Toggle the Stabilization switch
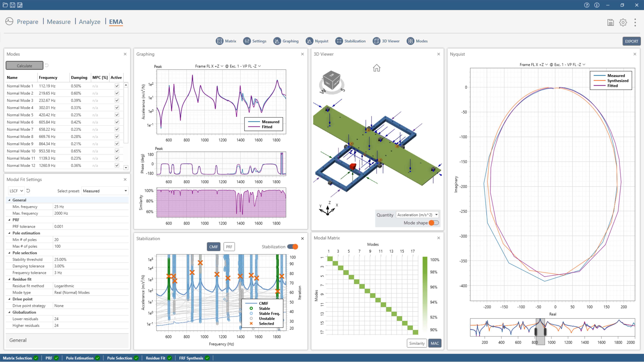644x362 pixels. click(292, 247)
